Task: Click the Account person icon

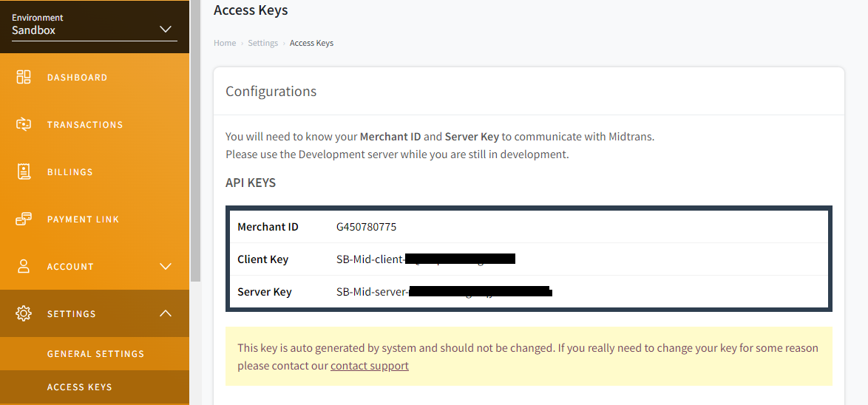Action: pyautogui.click(x=23, y=266)
